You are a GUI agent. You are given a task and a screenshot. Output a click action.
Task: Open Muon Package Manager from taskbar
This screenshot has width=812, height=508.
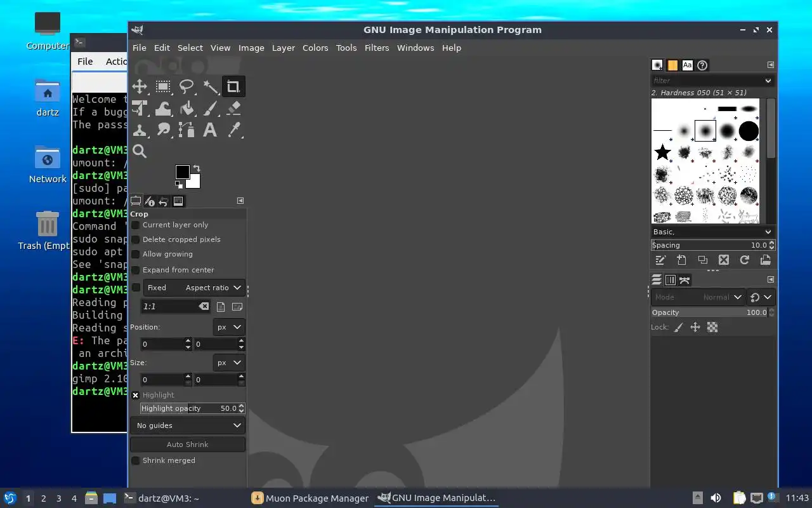310,498
